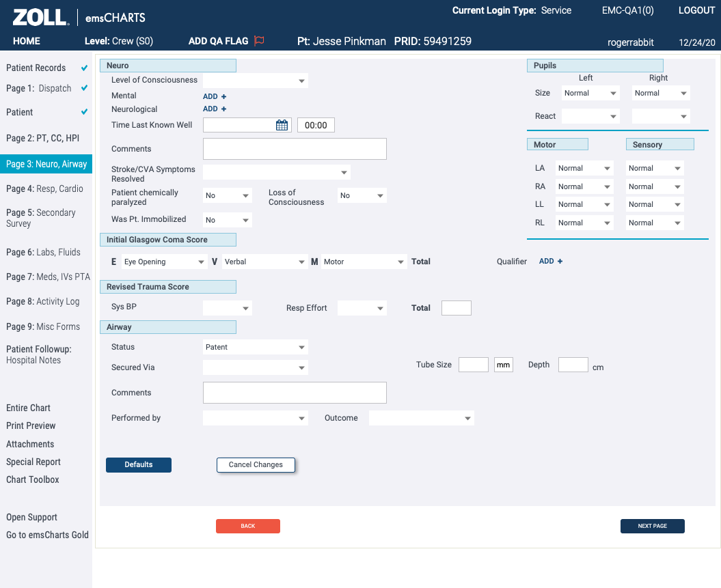Open Loss of Consciousness dropdown
Viewport: 721px width, 588px height.
point(362,195)
